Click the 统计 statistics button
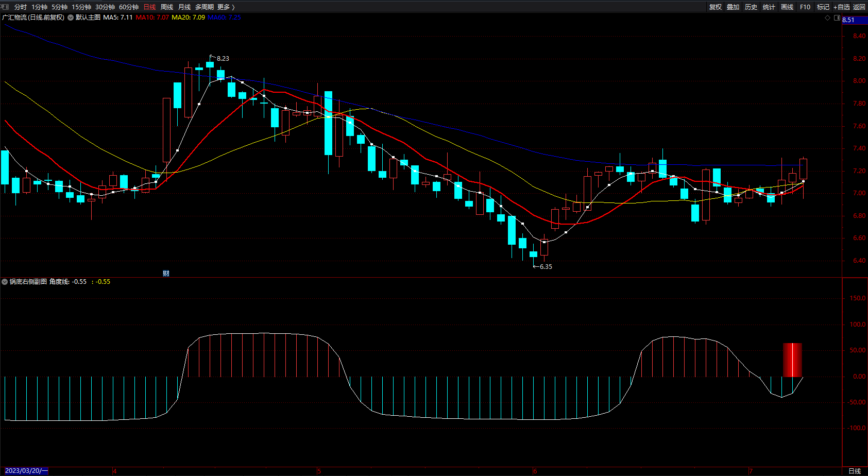This screenshot has height=476, width=868. pyautogui.click(x=769, y=7)
